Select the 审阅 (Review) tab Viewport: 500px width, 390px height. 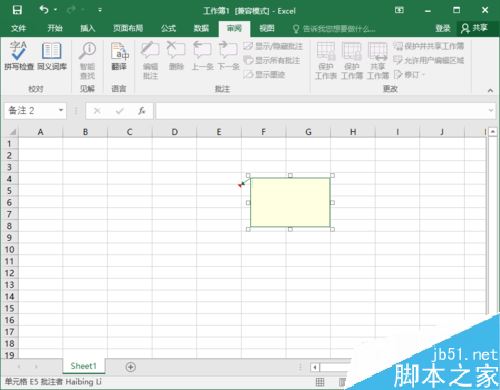[234, 28]
